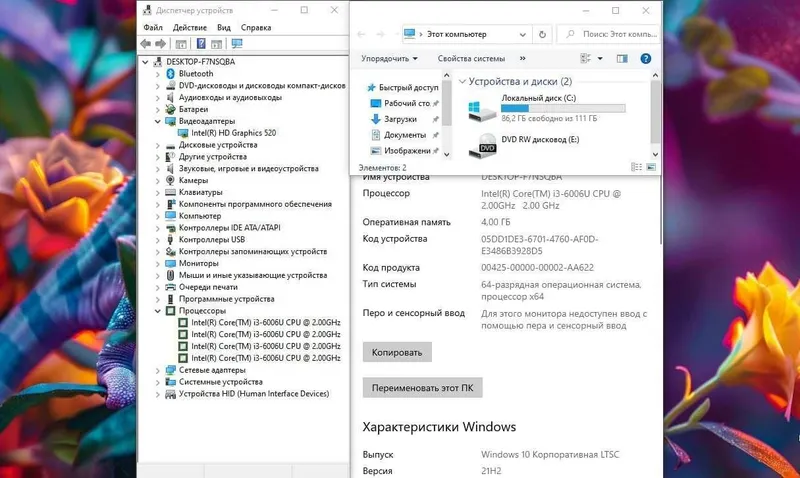Click the back arrow in Device Manager toolbar
Image resolution: width=800 pixels, height=478 pixels.
146,44
